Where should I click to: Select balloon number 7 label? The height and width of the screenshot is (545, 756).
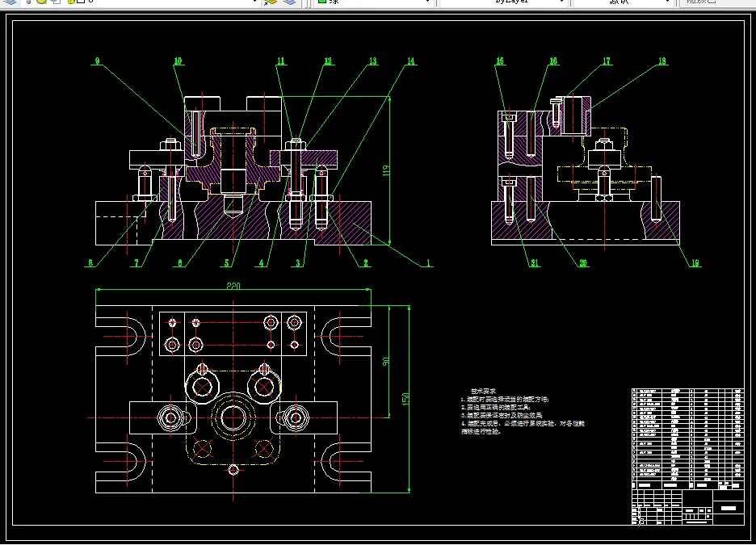click(136, 263)
